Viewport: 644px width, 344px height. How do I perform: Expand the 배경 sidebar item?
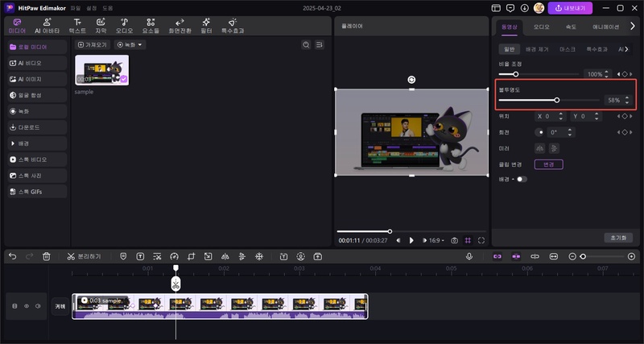click(37, 143)
